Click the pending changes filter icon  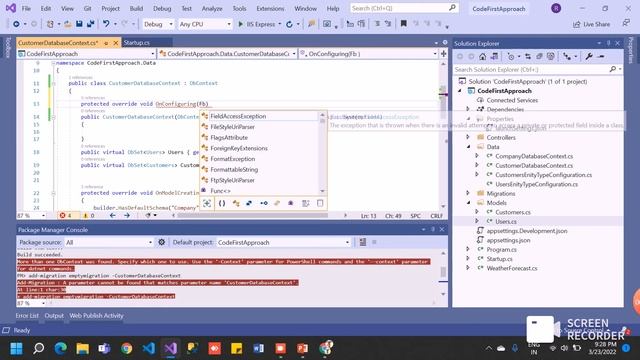click(x=511, y=56)
